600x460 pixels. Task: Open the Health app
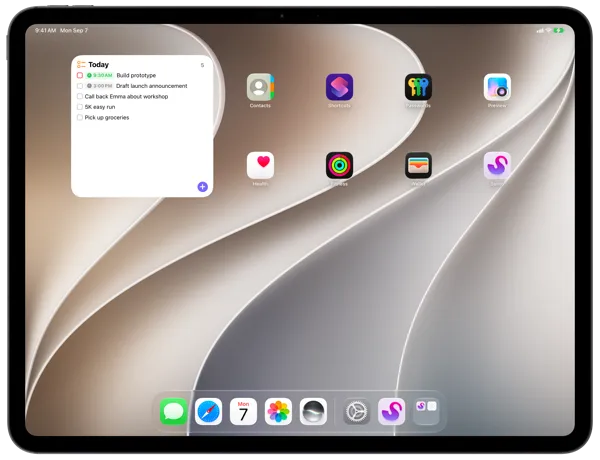(x=260, y=165)
